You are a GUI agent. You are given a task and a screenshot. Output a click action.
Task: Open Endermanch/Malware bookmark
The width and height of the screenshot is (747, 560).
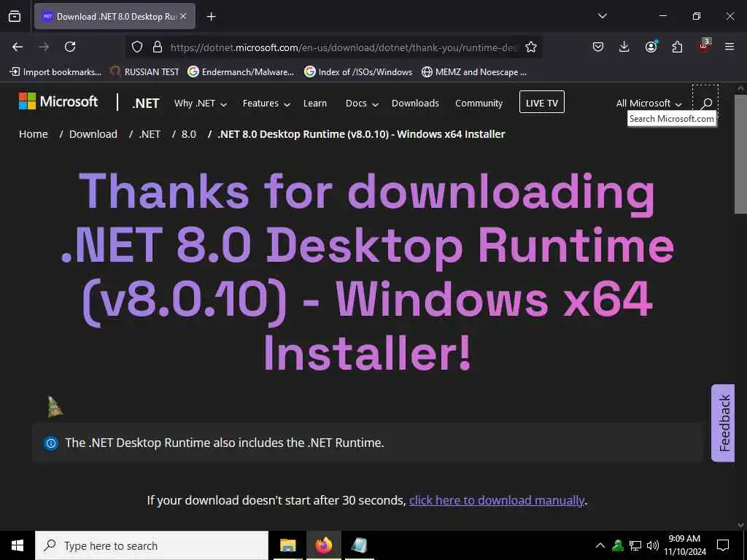[x=241, y=72]
